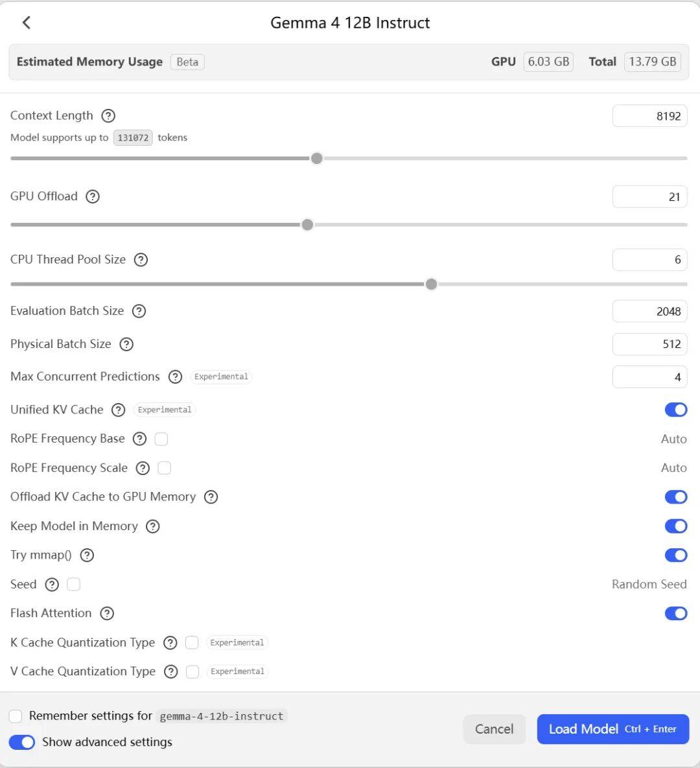Click Experimental badge beside Max Concurrent Predictions
Screen dimensions: 700x768
pyautogui.click(x=221, y=377)
